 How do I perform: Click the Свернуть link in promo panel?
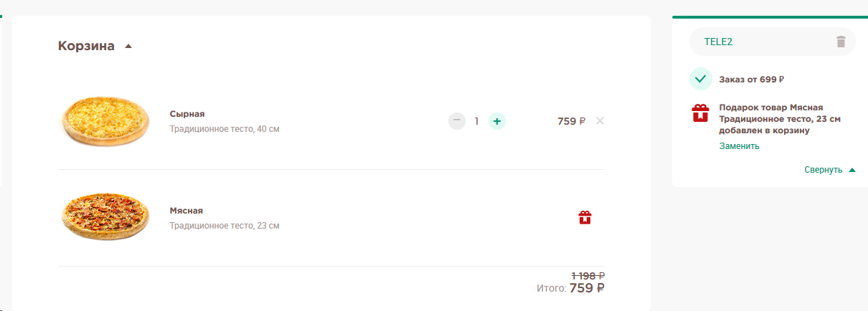click(x=824, y=170)
